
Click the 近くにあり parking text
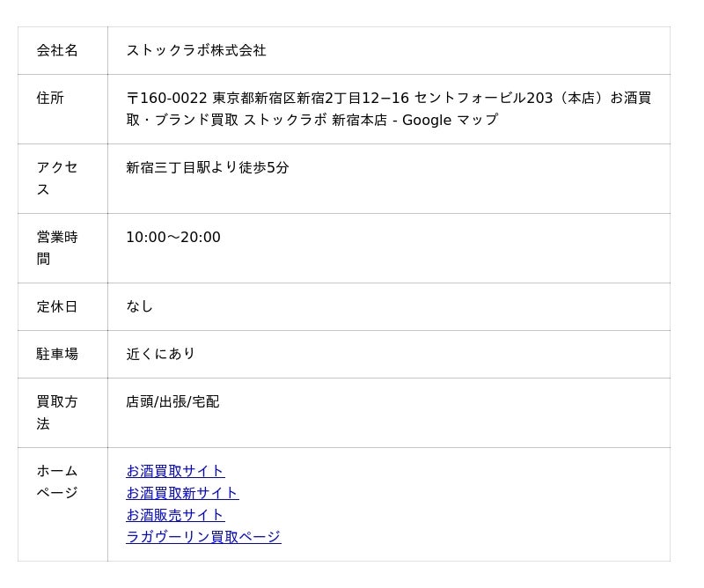[x=160, y=354]
